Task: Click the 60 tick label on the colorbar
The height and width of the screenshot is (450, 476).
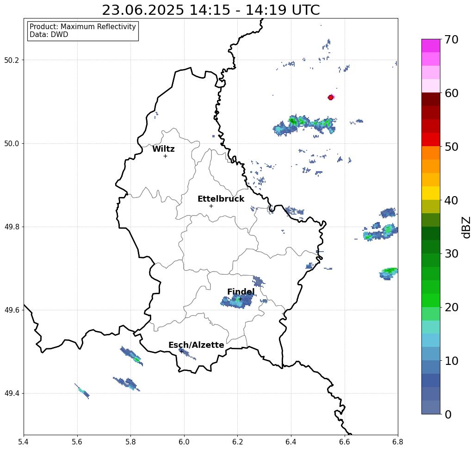Action: click(451, 93)
